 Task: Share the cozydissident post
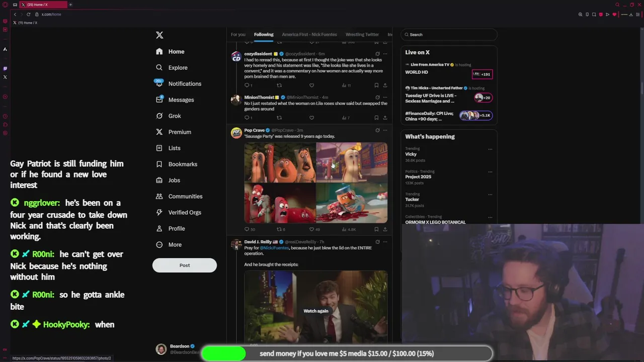pos(385,85)
